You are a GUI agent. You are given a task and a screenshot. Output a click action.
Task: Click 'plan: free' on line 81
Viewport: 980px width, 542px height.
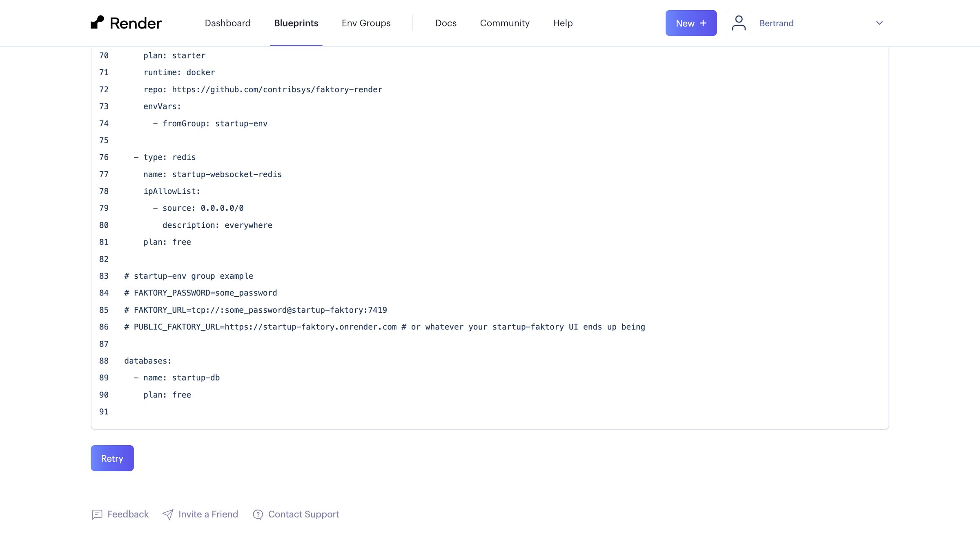(167, 242)
